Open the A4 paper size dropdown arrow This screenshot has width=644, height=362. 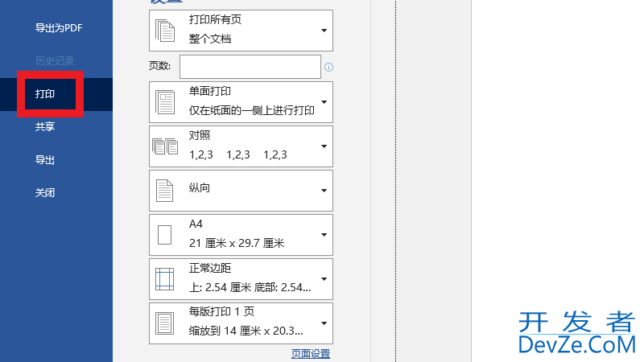pos(324,235)
